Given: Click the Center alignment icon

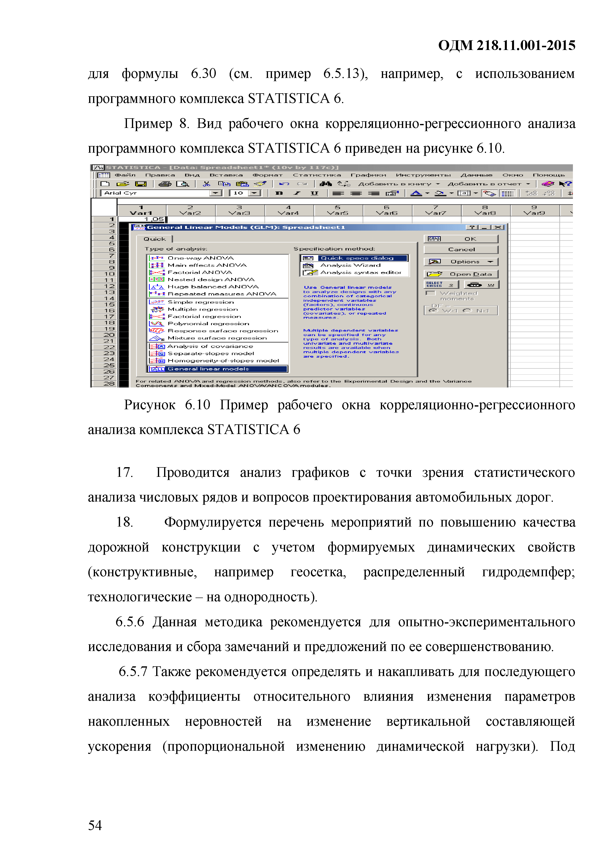Looking at the screenshot, I should (356, 193).
